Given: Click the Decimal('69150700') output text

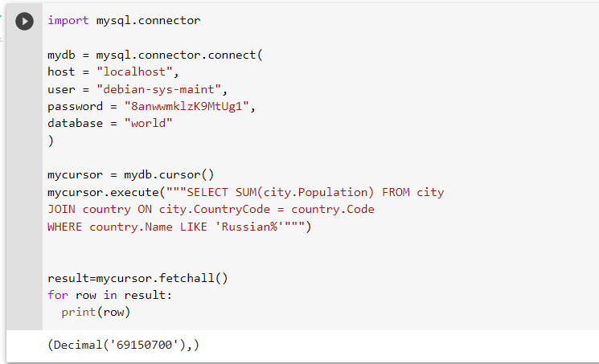Looking at the screenshot, I should (x=123, y=345).
